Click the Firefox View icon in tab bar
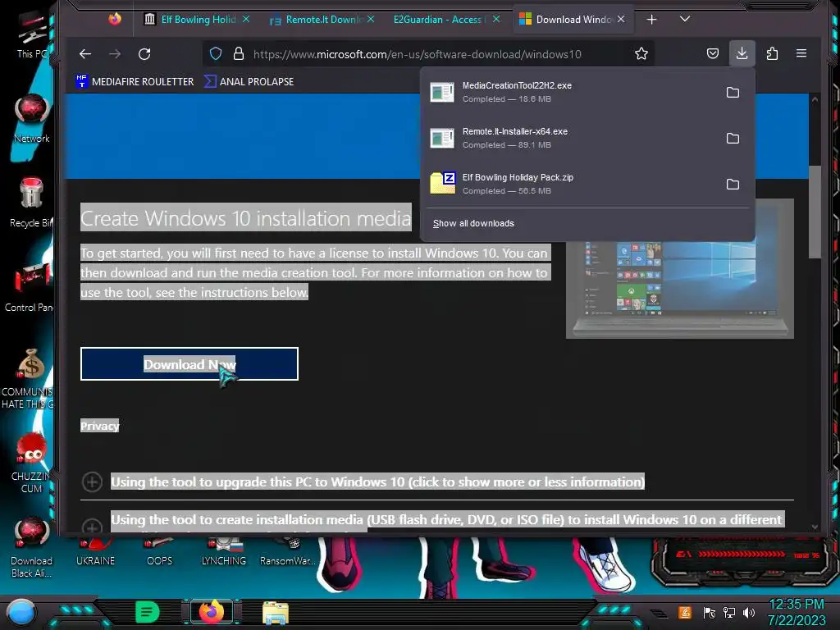Screen dimensions: 840x630 pos(115,20)
